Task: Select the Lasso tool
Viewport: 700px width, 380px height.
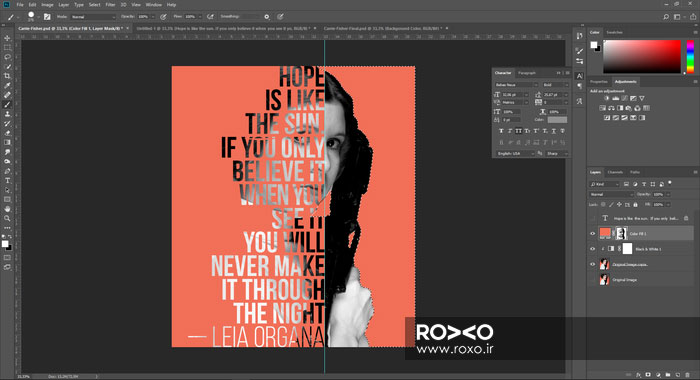Action: 7,57
